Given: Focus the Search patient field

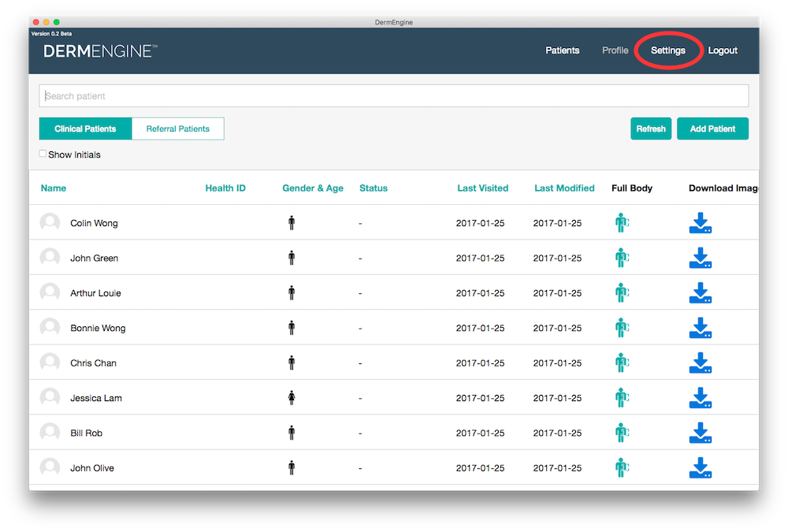Looking at the screenshot, I should [x=394, y=96].
